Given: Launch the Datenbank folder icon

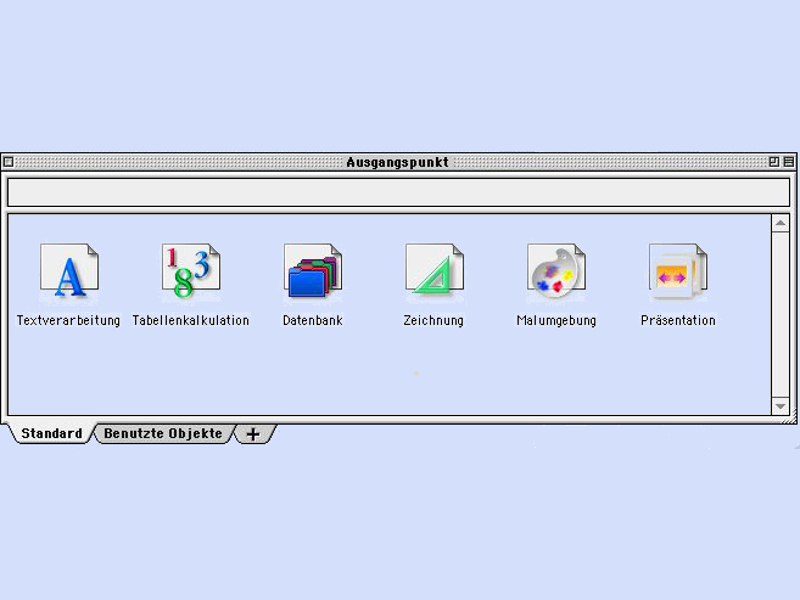Looking at the screenshot, I should click(x=312, y=272).
